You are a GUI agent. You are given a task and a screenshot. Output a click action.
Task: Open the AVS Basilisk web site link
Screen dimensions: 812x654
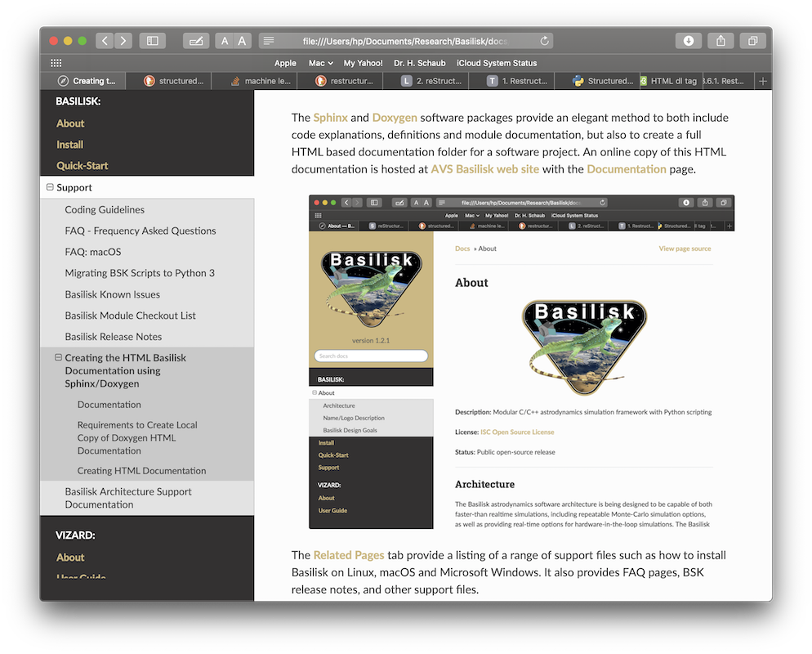[484, 169]
